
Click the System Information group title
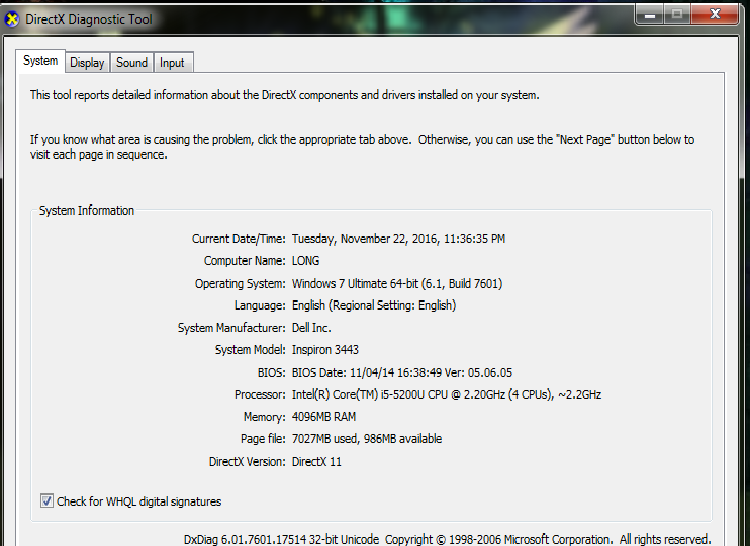[x=86, y=211]
